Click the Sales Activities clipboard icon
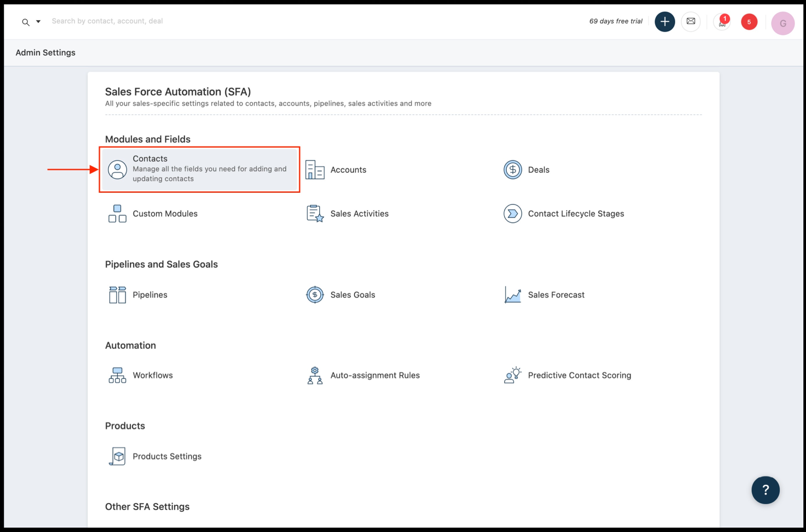Image resolution: width=806 pixels, height=532 pixels. pos(315,213)
